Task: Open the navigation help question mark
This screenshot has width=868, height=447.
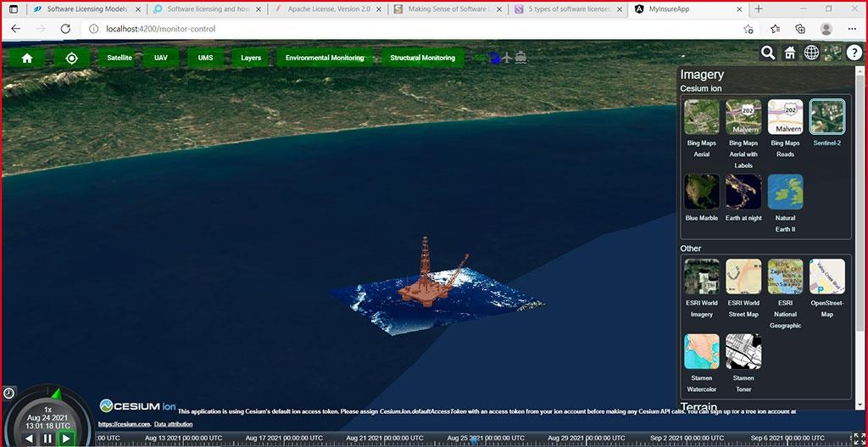Action: click(x=854, y=53)
